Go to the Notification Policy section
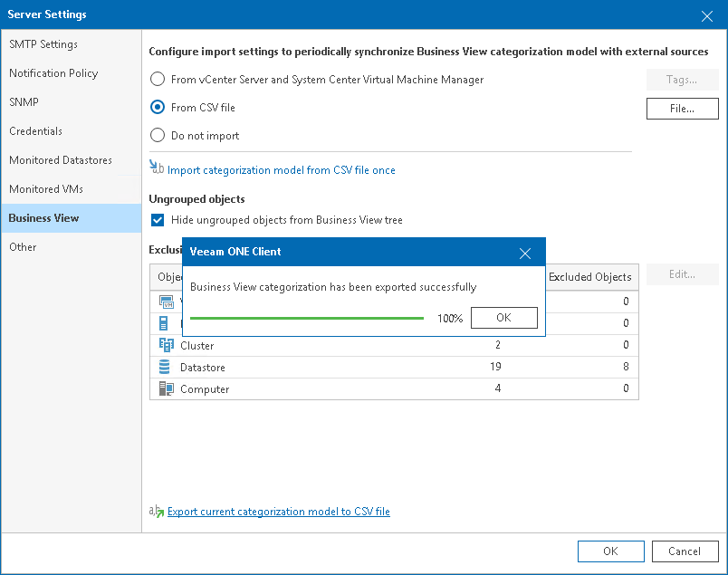Viewport: 728px width, 575px height. coord(53,73)
